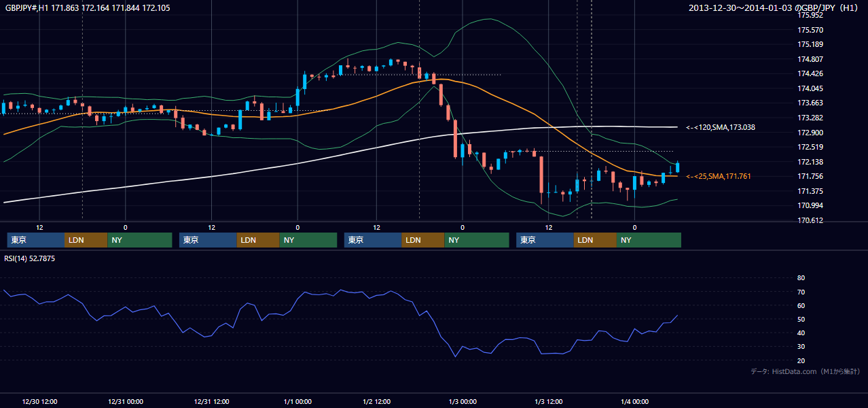Pick the 172.519 price axis value
Viewport: 868px width, 408px height.
pos(810,147)
